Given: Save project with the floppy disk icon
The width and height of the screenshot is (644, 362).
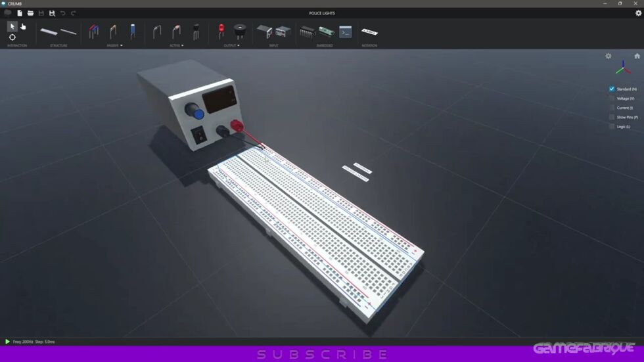Looking at the screenshot, I should point(41,13).
